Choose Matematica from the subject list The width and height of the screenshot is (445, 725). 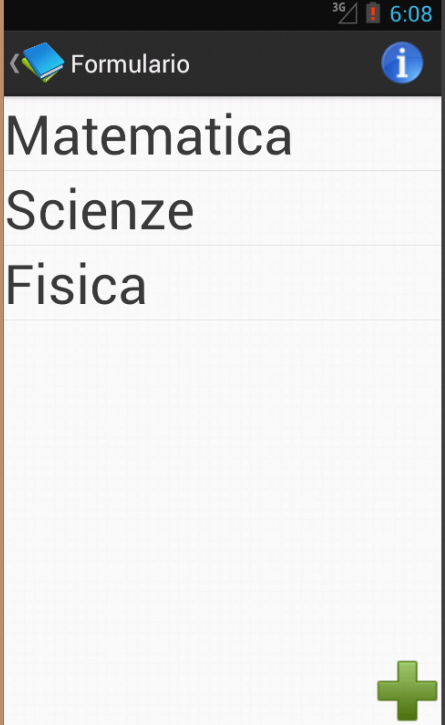pos(222,135)
